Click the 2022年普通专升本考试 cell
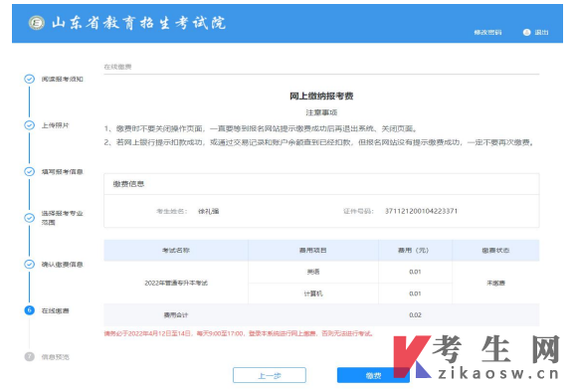The height and width of the screenshot is (392, 574). click(176, 283)
